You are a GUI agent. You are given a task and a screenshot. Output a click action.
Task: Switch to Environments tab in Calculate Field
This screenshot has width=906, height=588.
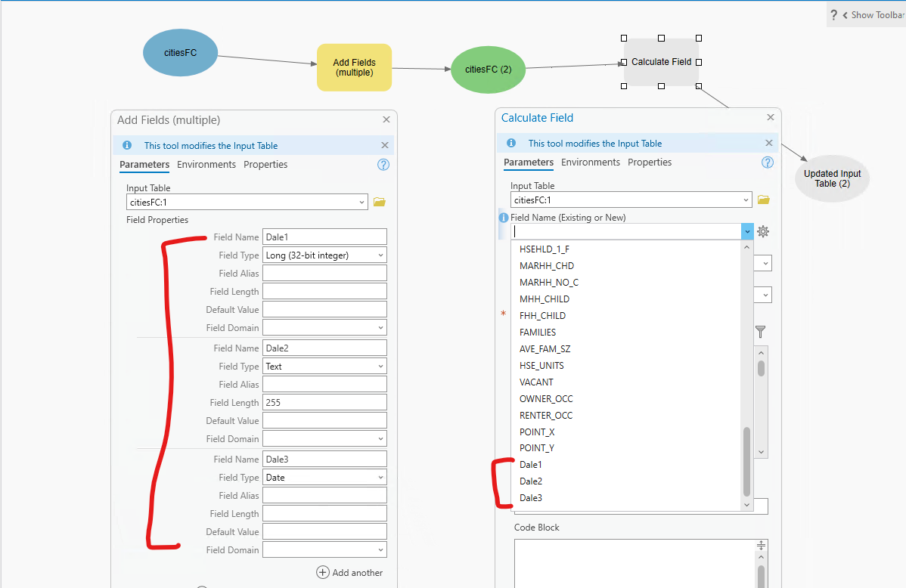click(591, 162)
